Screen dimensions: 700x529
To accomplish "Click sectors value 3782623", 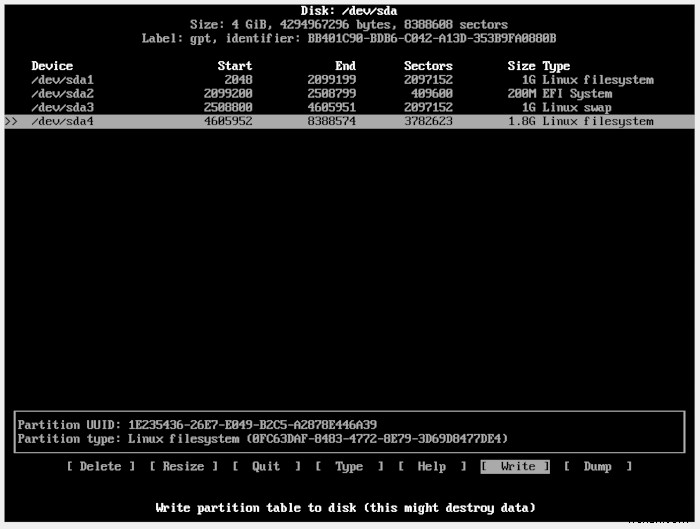I will 428,121.
